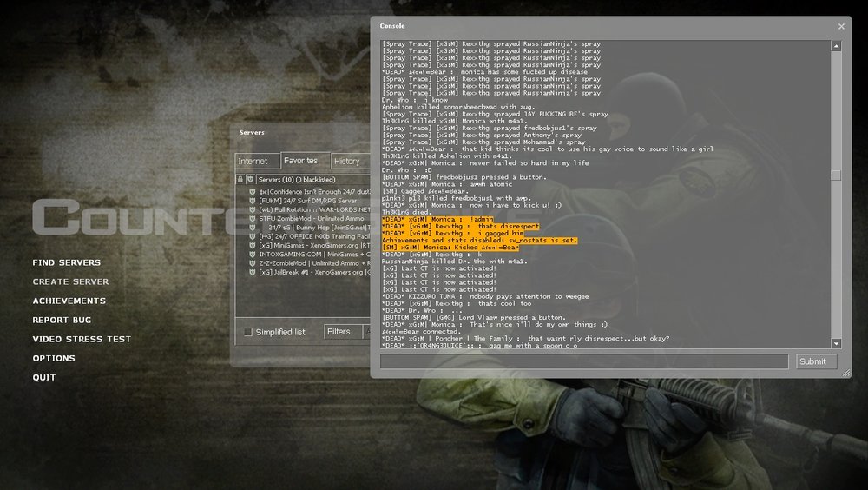Switch to the Favorites tab in Servers
Viewport: 868px width, 490px height.
pos(305,160)
